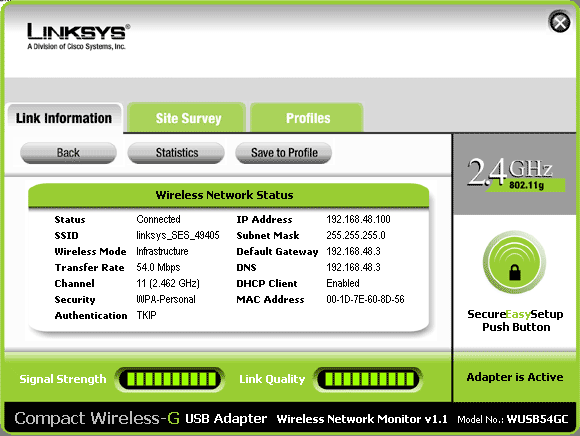Click channel value 11 (2.462 GHz)

pos(168,283)
